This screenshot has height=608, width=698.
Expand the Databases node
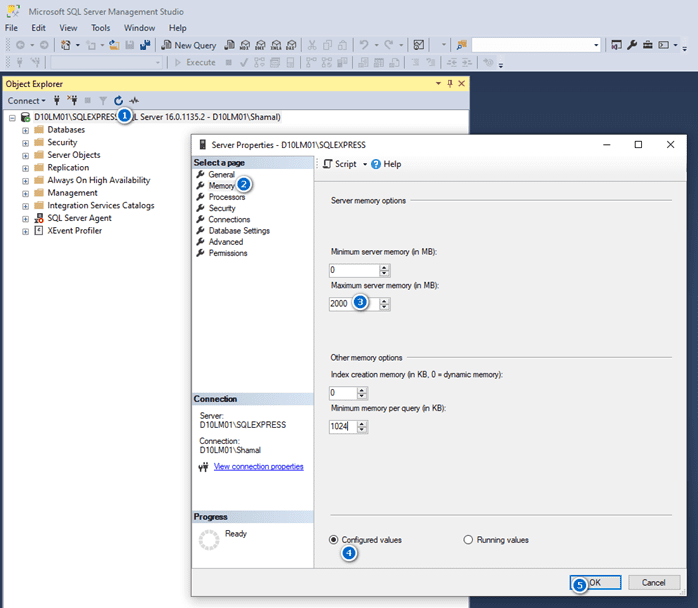pyautogui.click(x=25, y=130)
